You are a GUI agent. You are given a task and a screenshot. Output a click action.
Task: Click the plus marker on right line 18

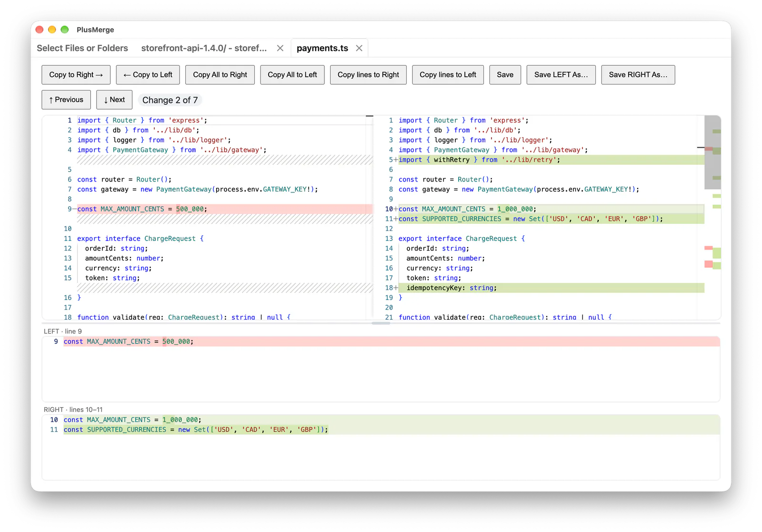(x=396, y=288)
